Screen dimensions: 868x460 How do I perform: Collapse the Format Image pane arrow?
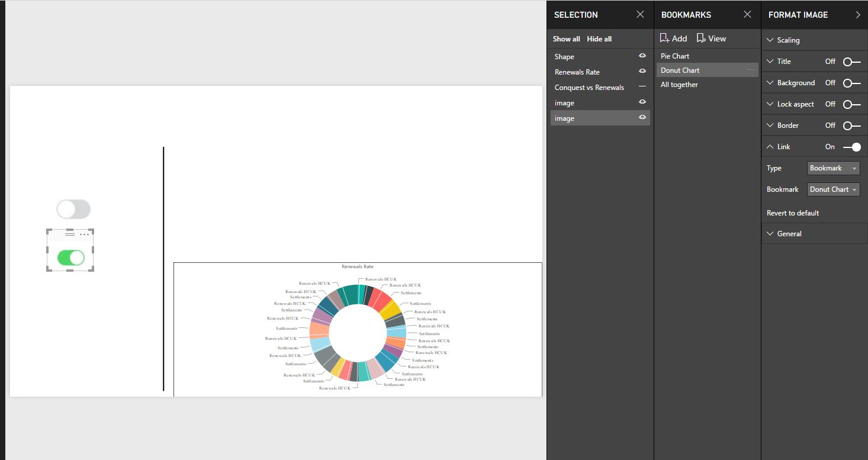[858, 15]
